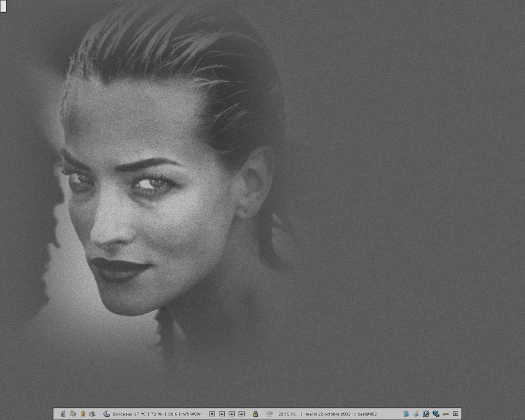Image resolution: width=525 pixels, height=420 pixels.
Task: Click the yellow bar tray icon
Action: pos(446,414)
